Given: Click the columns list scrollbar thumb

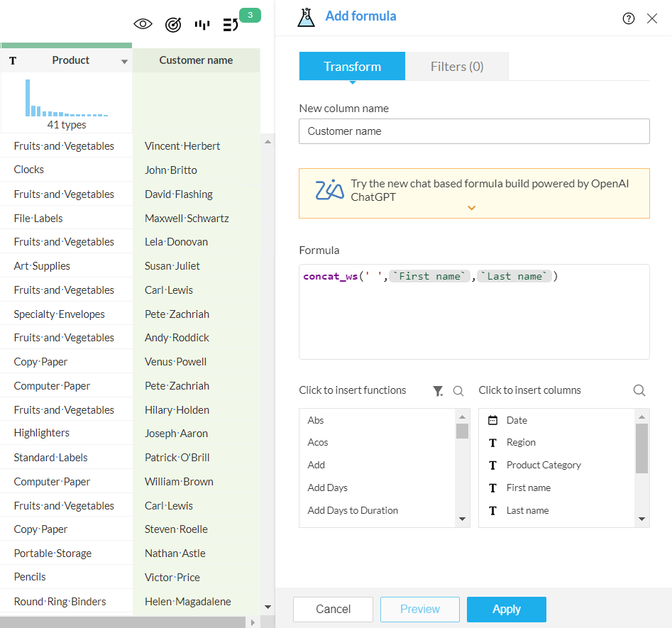Looking at the screenshot, I should (x=641, y=448).
